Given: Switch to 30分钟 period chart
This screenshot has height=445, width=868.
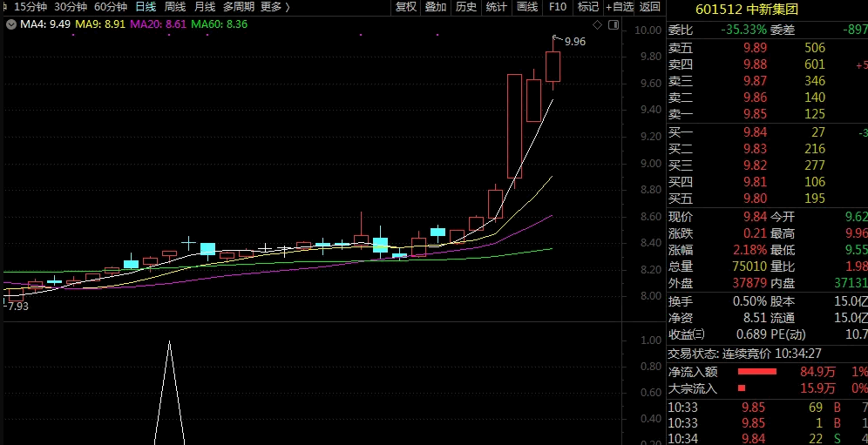Looking at the screenshot, I should tap(71, 7).
